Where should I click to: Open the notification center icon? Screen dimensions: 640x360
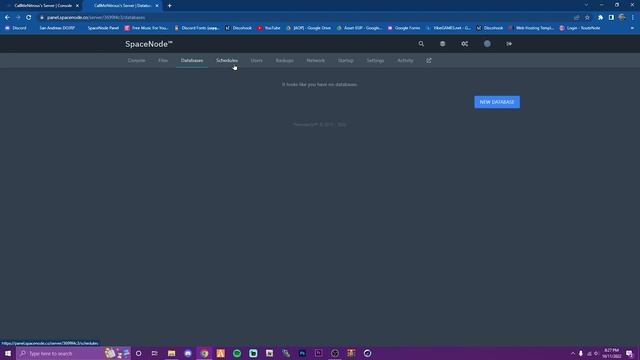pyautogui.click(x=629, y=353)
